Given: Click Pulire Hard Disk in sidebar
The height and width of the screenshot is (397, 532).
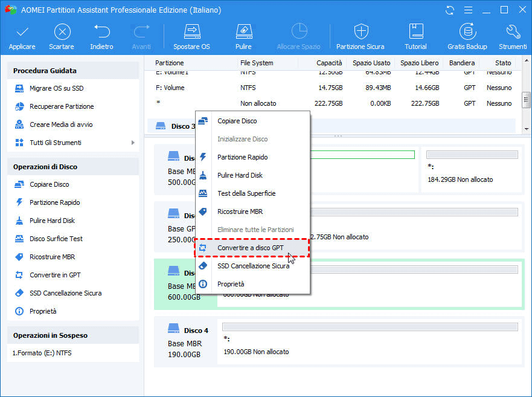Looking at the screenshot, I should tap(52, 221).
